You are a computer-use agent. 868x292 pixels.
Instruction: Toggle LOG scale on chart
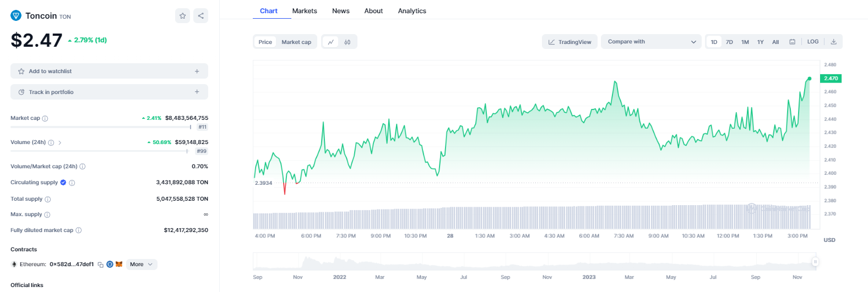[813, 42]
